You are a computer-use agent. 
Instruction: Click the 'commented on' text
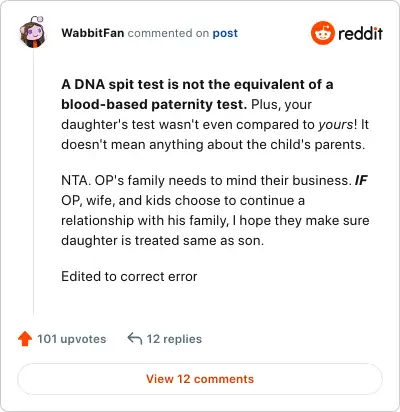coord(168,33)
